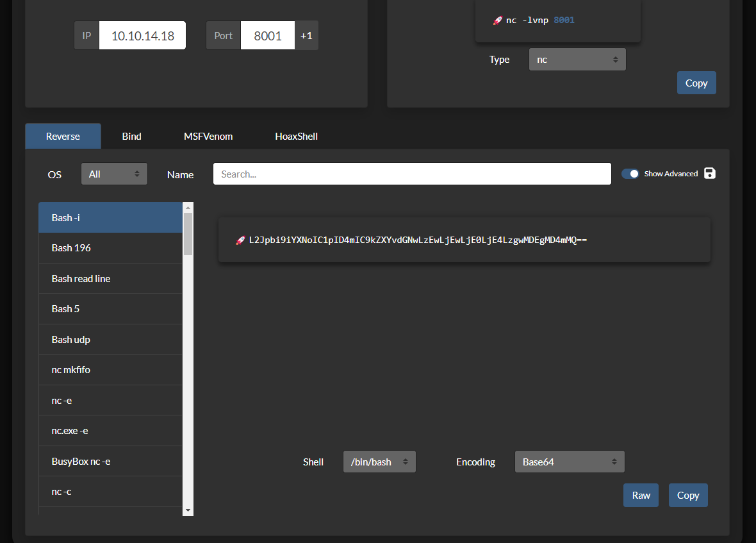756x543 pixels.
Task: Select the nc.exe -e payload
Action: tap(110, 431)
